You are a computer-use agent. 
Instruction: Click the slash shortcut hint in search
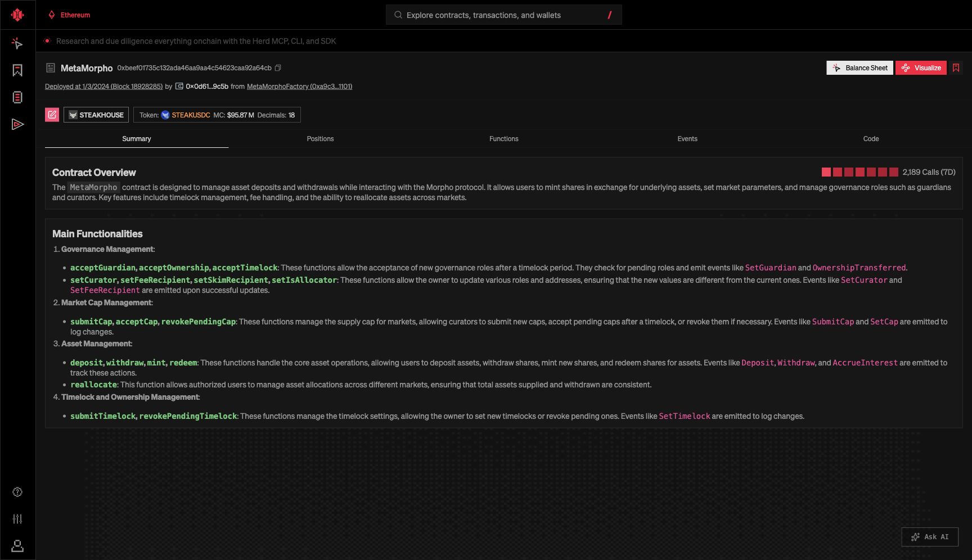(610, 15)
